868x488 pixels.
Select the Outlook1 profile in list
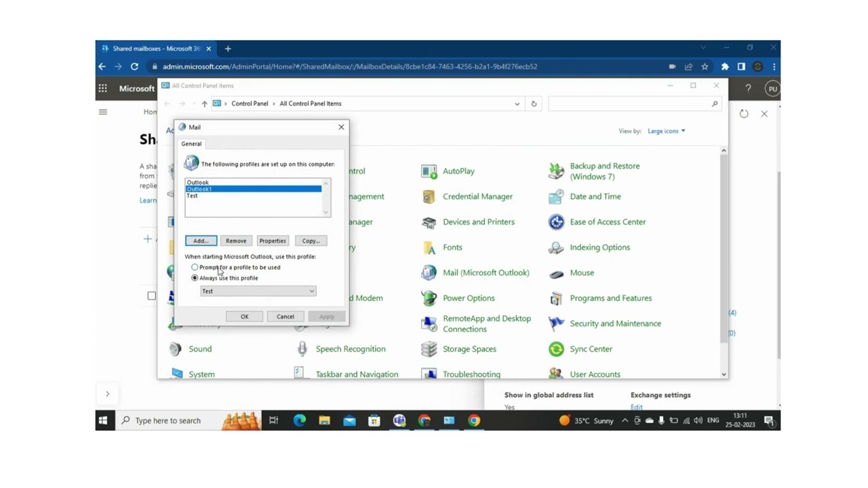click(x=254, y=189)
